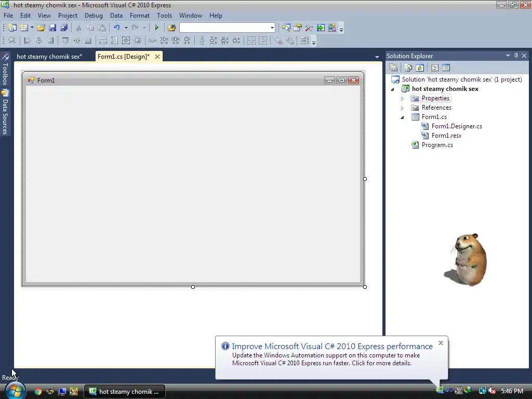Click the Bring to Front icon
532x399 pixels.
click(278, 41)
